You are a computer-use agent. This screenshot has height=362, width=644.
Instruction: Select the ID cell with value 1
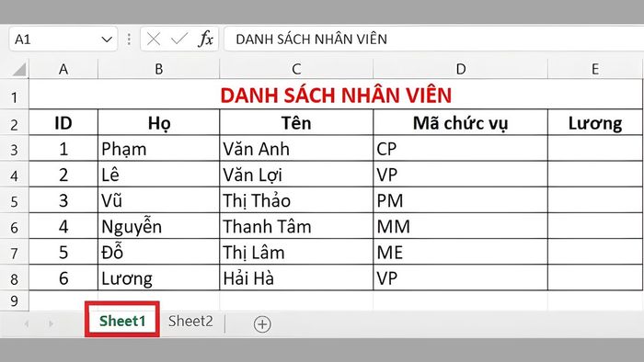(63, 149)
